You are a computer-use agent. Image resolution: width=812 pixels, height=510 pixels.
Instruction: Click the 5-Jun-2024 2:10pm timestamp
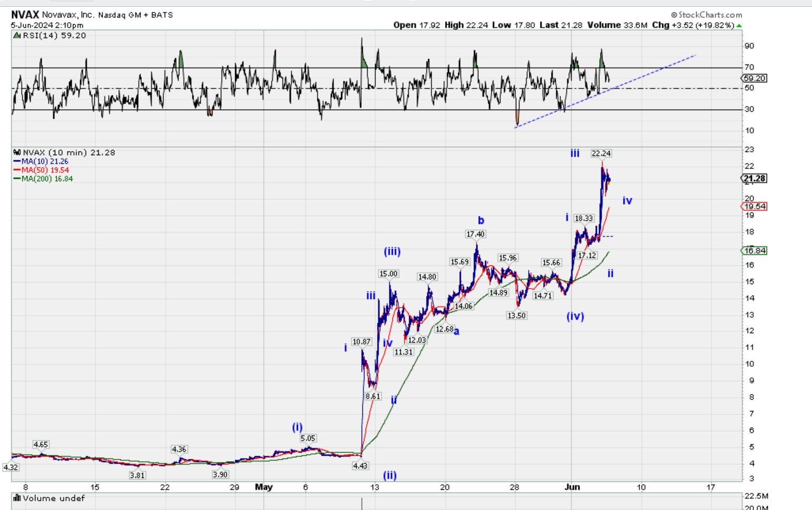[x=47, y=25]
